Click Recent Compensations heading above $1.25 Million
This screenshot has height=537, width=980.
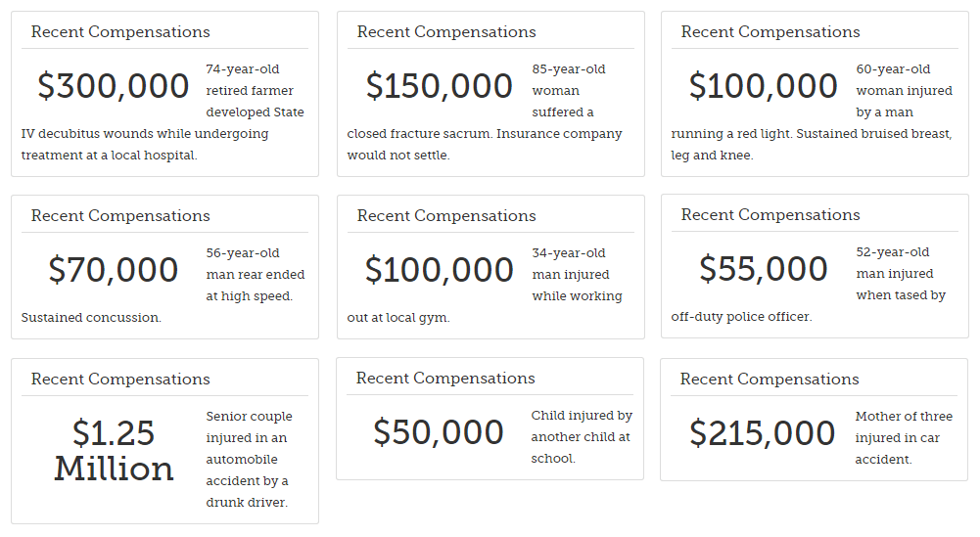(x=120, y=379)
